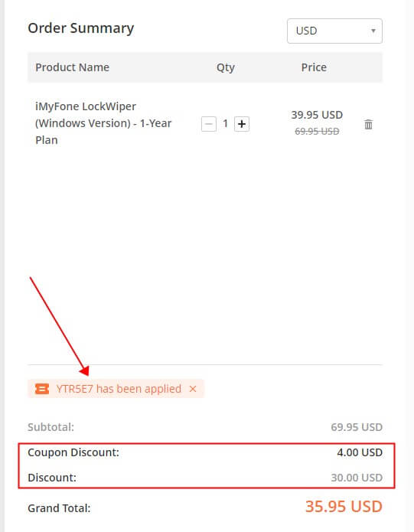Click the 'YTR5E7 has been applied' text

[119, 389]
